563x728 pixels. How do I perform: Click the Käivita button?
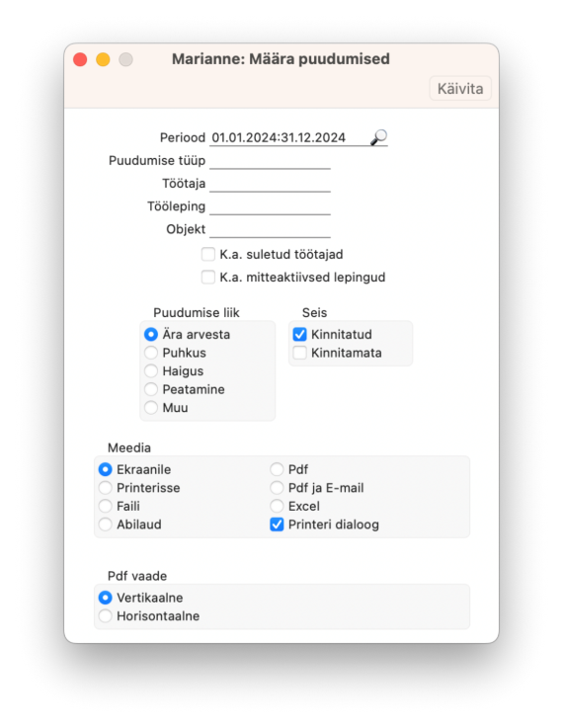tap(460, 88)
